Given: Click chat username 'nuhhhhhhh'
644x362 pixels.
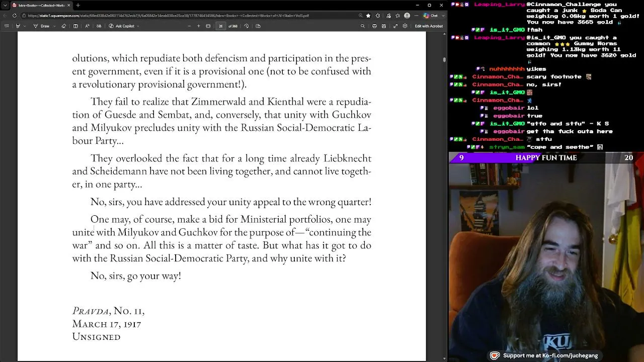Looking at the screenshot, I should tap(507, 69).
